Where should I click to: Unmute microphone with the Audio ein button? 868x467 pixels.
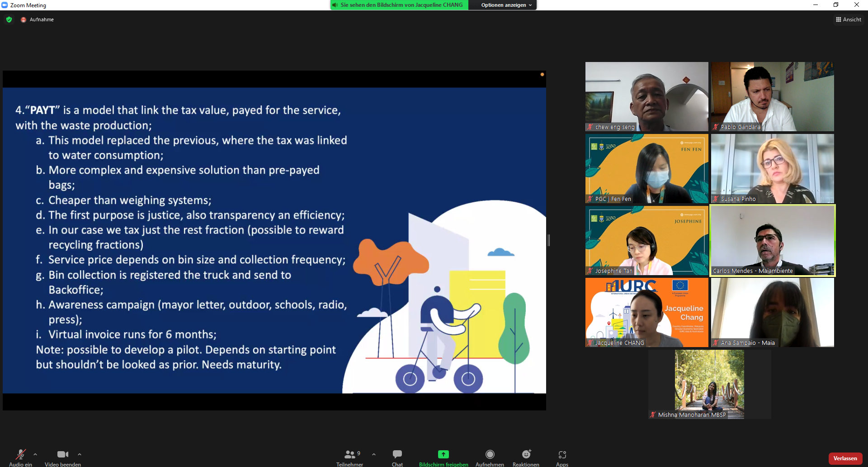[21, 457]
